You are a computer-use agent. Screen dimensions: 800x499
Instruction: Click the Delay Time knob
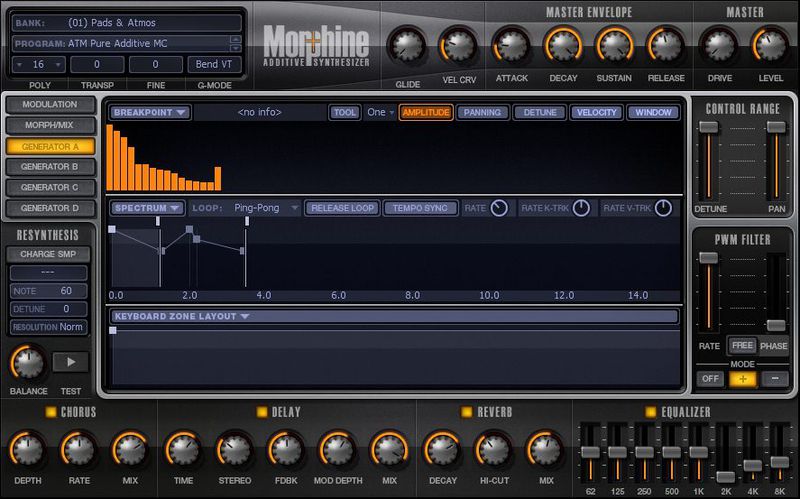[182, 449]
